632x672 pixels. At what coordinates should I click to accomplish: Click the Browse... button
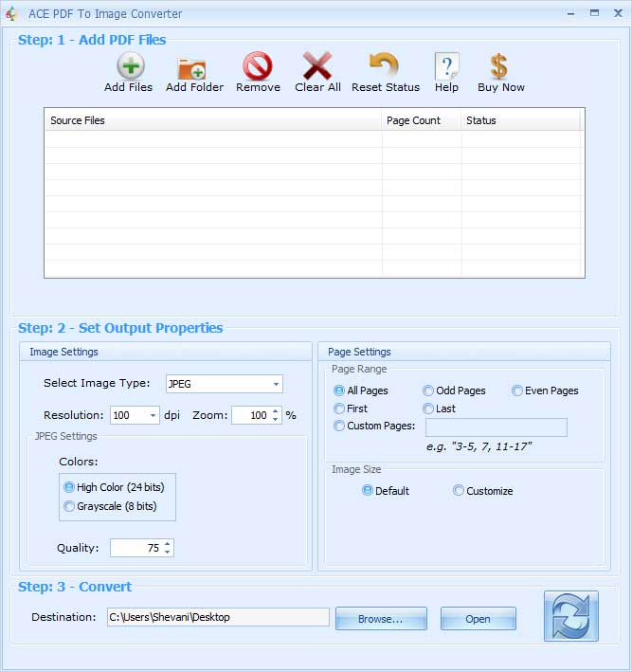381,618
